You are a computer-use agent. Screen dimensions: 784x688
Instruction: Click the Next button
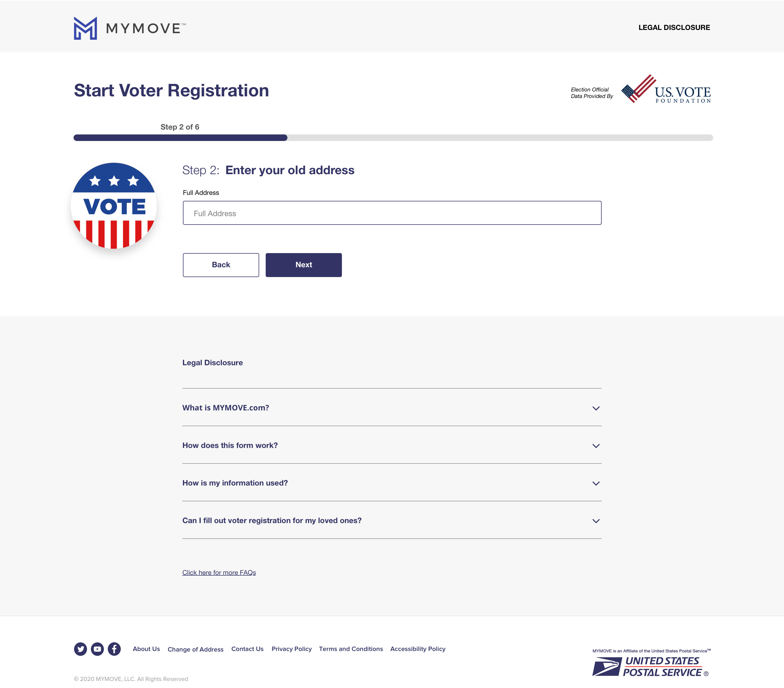click(304, 265)
